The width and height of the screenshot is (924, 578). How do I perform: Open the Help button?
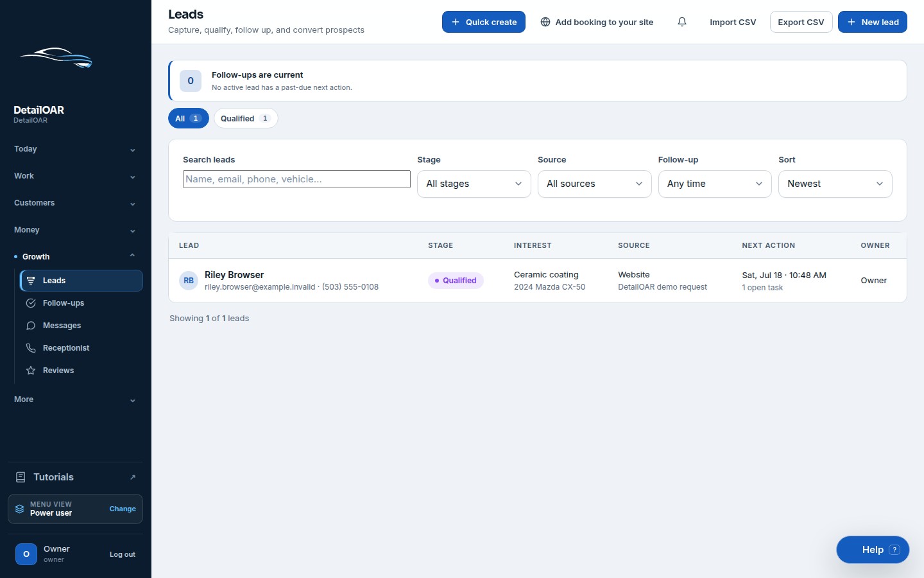pyautogui.click(x=873, y=550)
